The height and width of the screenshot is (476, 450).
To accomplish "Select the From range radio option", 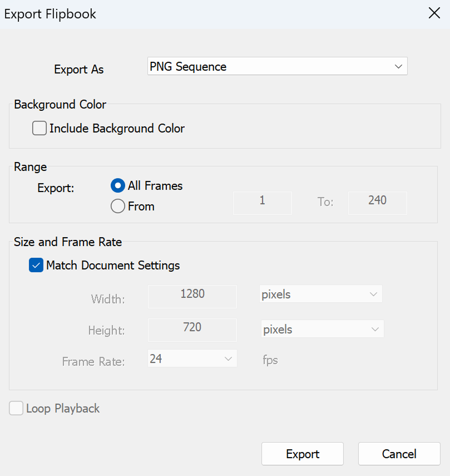I will pyautogui.click(x=118, y=207).
